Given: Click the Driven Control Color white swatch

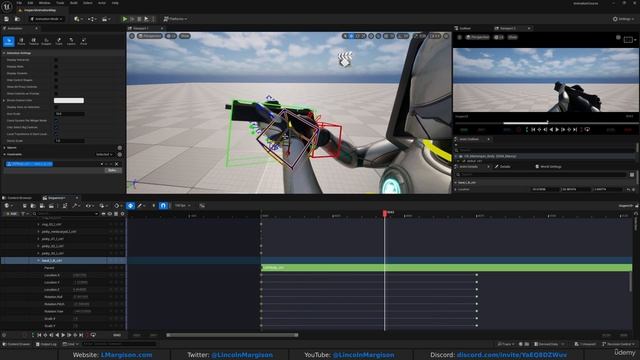Looking at the screenshot, I should [69, 100].
